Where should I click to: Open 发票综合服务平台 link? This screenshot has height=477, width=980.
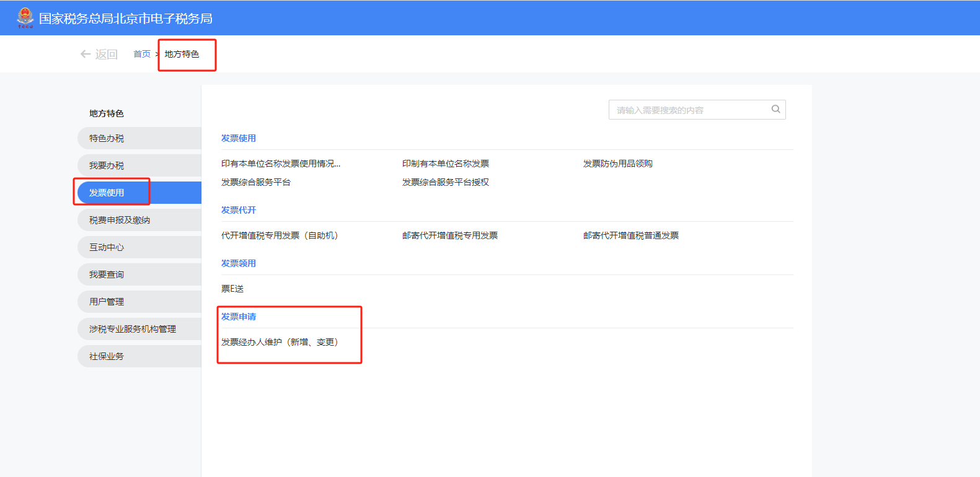coord(256,182)
